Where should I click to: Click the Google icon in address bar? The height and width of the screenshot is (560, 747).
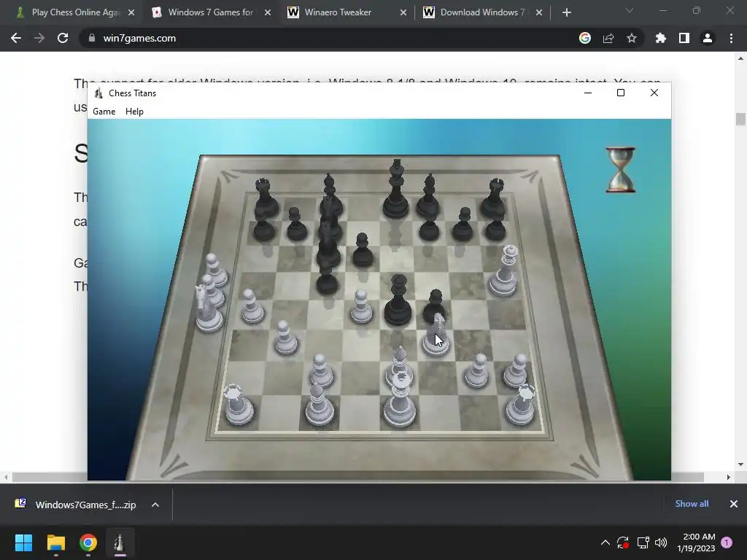[585, 38]
